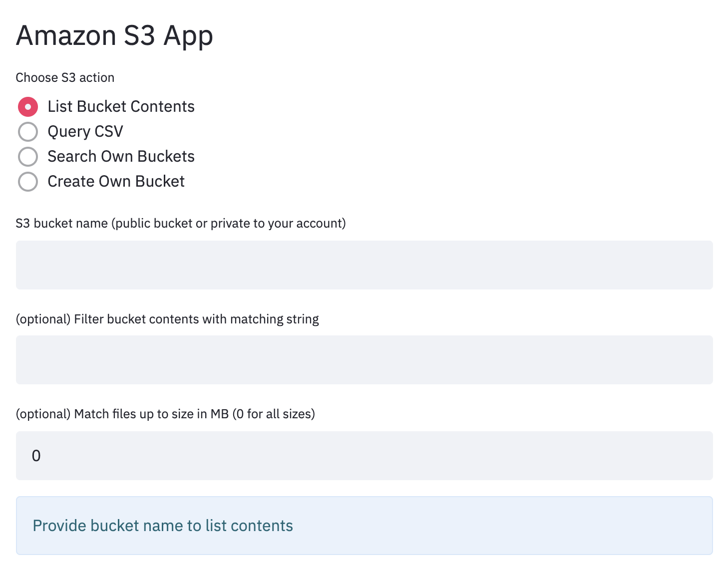728x571 pixels.
Task: Click the 'Filter bucket contents with matching string' label
Action: pyautogui.click(x=196, y=319)
